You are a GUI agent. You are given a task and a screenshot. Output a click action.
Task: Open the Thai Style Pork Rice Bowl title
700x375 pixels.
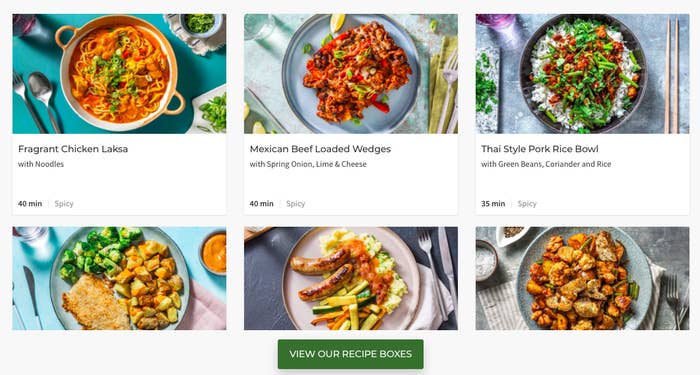(x=540, y=149)
